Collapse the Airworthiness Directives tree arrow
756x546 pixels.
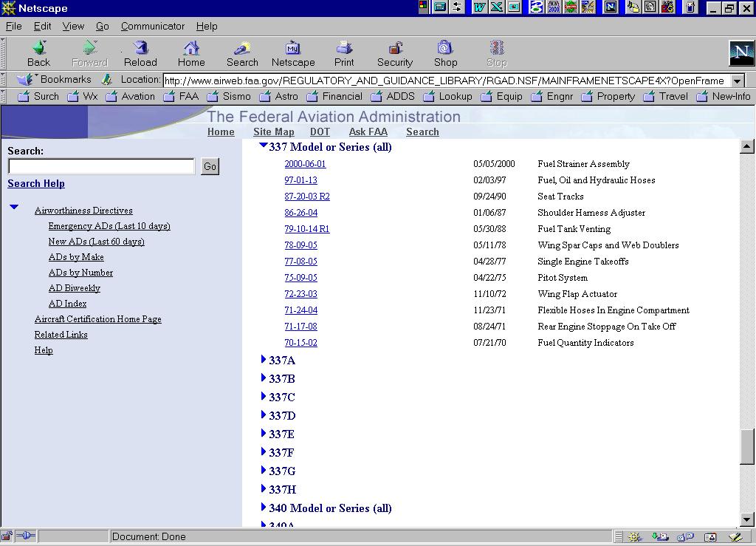pos(14,208)
